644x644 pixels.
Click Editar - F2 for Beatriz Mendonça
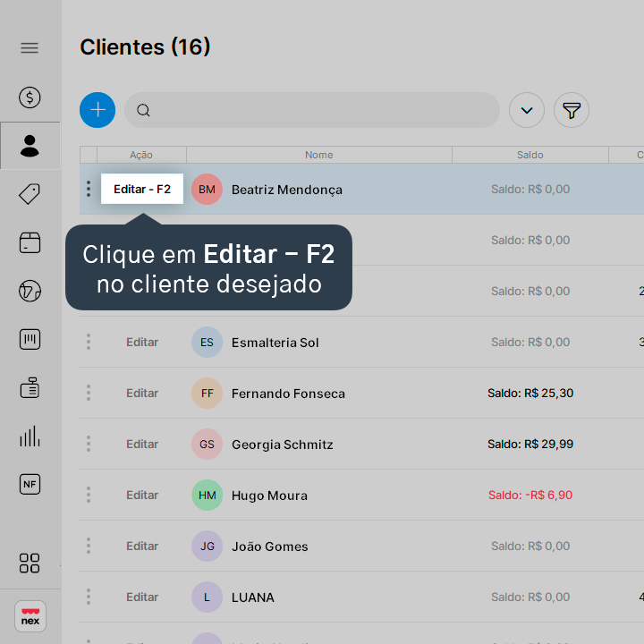click(142, 189)
